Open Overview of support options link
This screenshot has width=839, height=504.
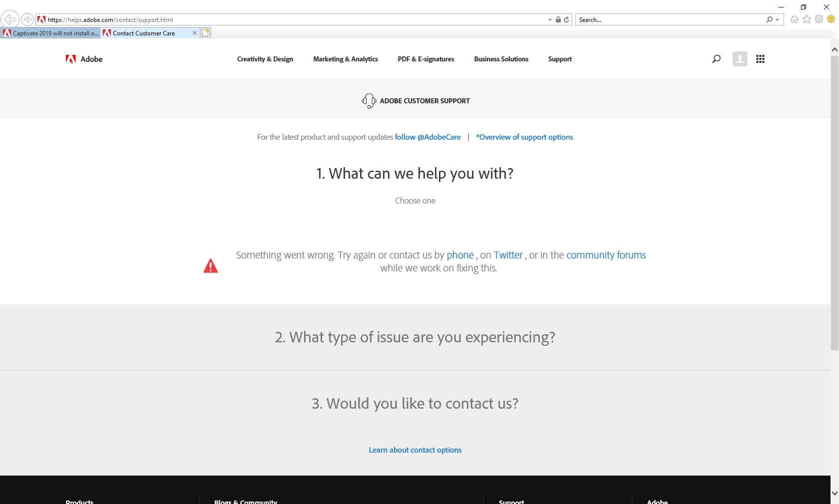pyautogui.click(x=524, y=137)
